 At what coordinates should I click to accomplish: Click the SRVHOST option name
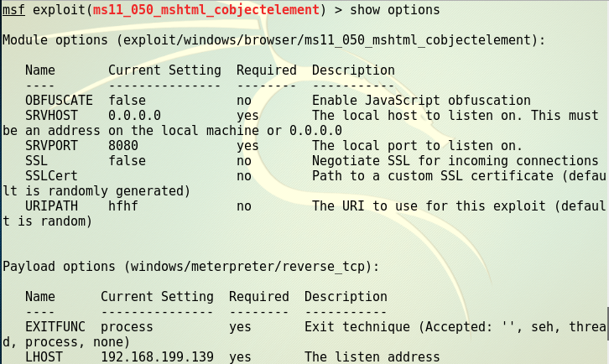[52, 116]
